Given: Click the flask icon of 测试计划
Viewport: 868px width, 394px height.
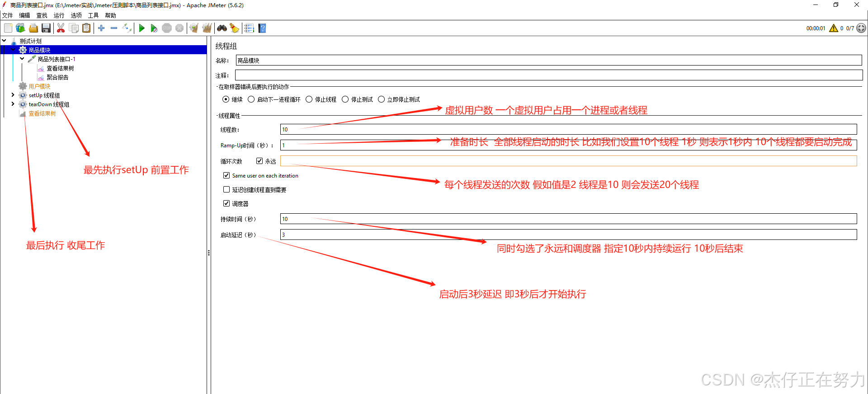Looking at the screenshot, I should (14, 41).
